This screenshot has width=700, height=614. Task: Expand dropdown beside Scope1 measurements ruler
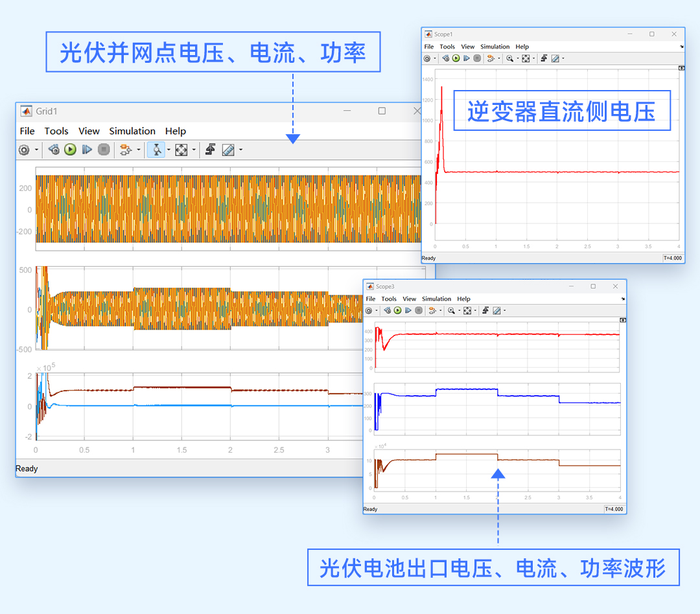[x=563, y=58]
